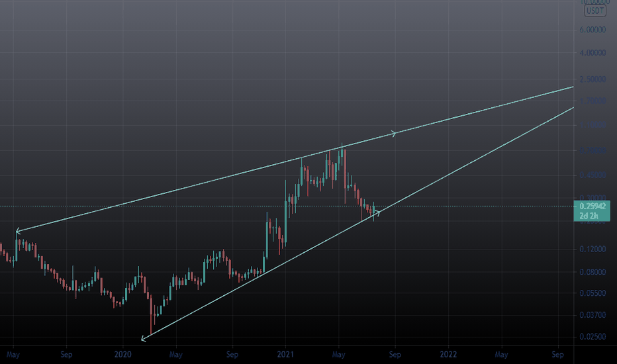Screen dimensions: 617x364
Task: Open the USDT currency selector
Action: click(x=594, y=11)
